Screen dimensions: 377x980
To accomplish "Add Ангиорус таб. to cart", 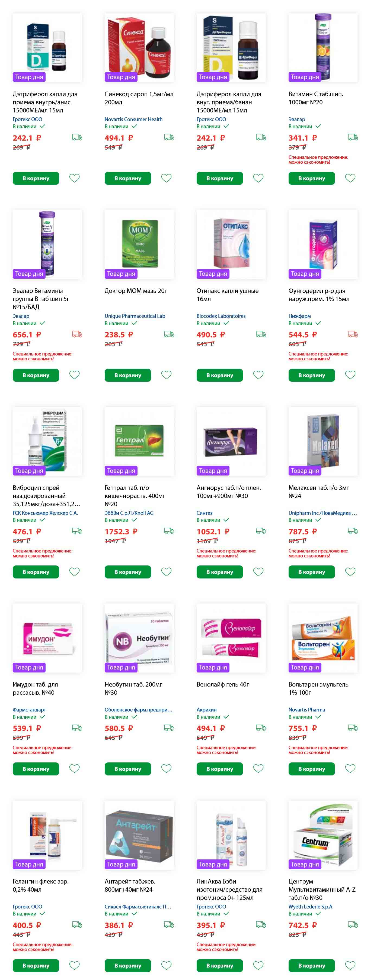I will 220,572.
